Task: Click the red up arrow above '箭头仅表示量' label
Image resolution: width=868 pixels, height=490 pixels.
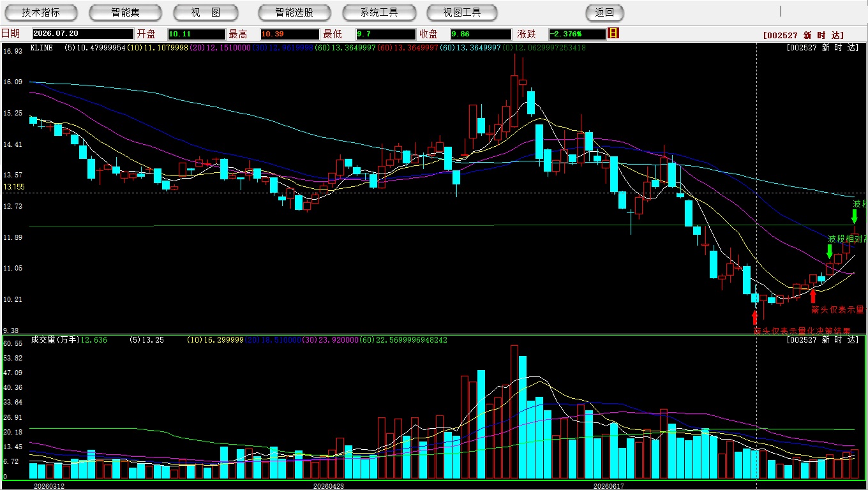Action: click(x=812, y=296)
